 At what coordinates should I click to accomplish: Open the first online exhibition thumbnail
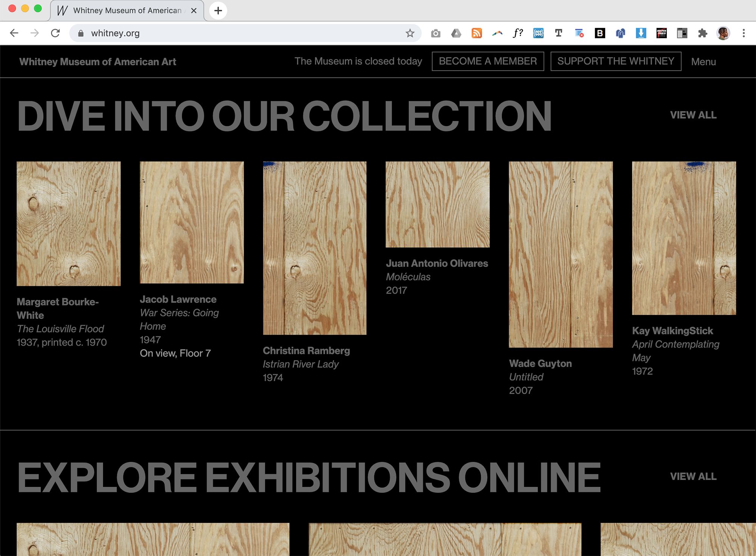[153, 539]
